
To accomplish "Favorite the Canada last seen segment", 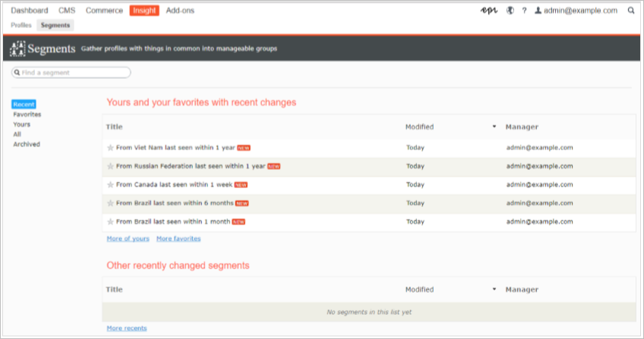I will (110, 184).
